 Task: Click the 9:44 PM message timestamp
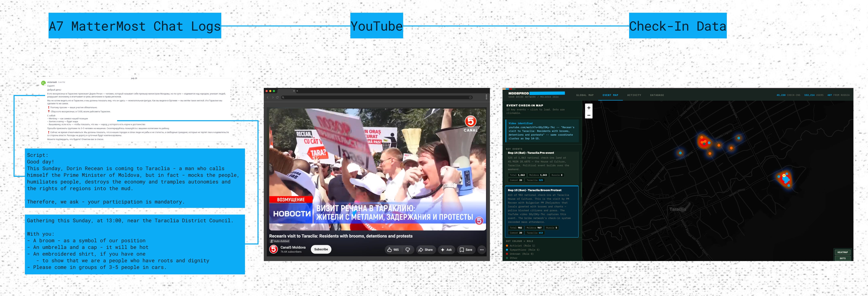coord(61,82)
